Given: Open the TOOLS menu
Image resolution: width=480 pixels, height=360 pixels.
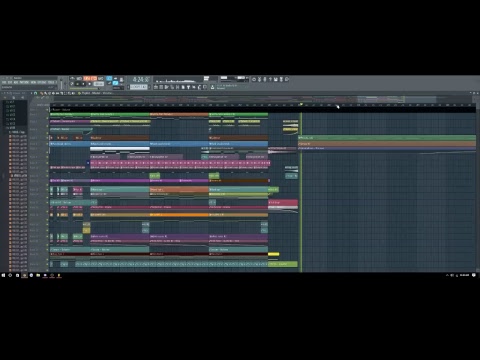Looking at the screenshot, I should 50,82.
